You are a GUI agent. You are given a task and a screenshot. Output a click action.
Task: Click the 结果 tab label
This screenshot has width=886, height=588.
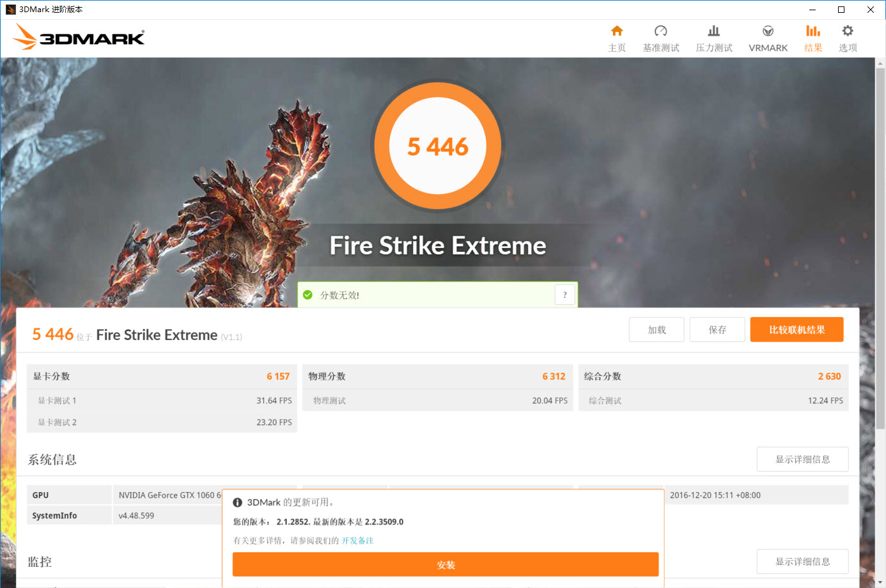point(813,48)
